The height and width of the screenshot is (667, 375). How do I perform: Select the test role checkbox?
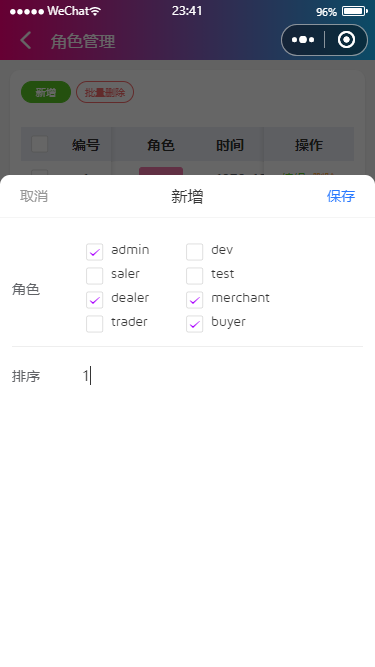[194, 276]
